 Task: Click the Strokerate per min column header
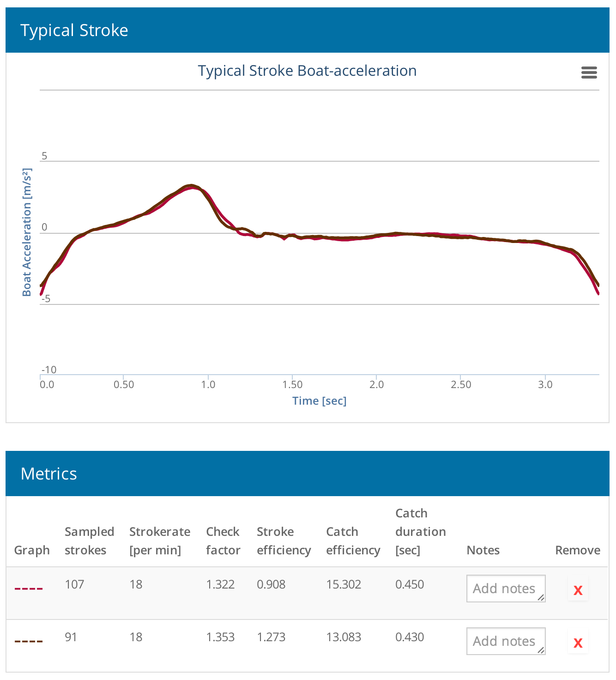pos(160,541)
